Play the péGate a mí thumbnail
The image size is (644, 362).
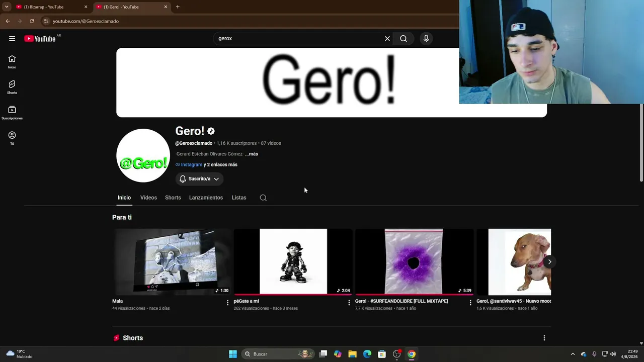[x=293, y=262]
